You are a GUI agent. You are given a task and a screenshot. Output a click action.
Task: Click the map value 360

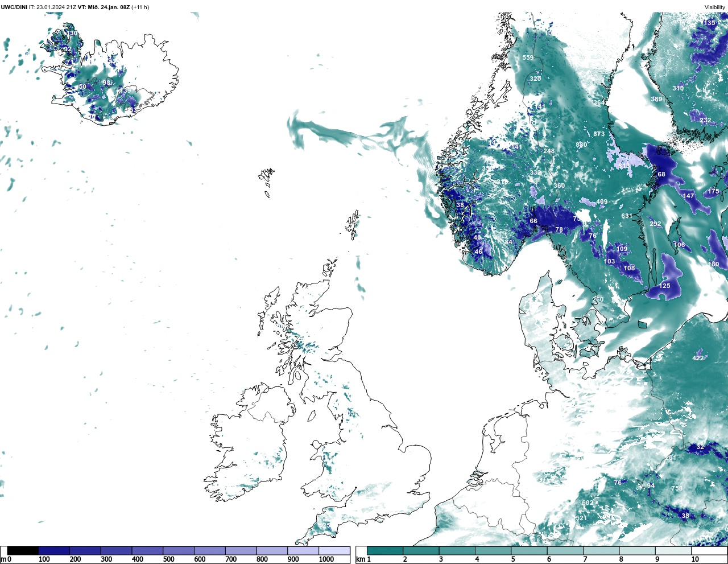tap(560, 186)
